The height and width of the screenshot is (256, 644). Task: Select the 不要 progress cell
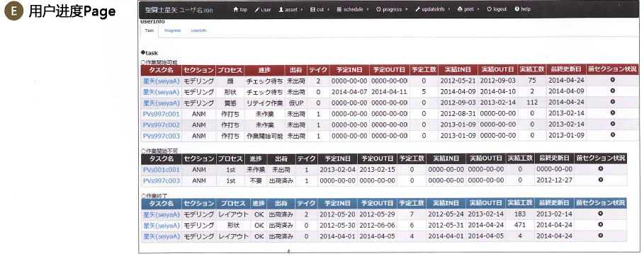pyautogui.click(x=256, y=180)
